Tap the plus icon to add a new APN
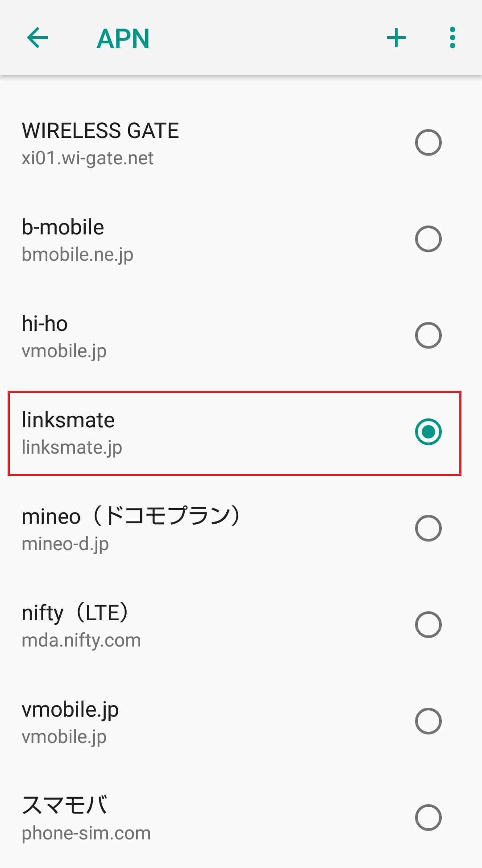The image size is (482, 868). point(396,38)
